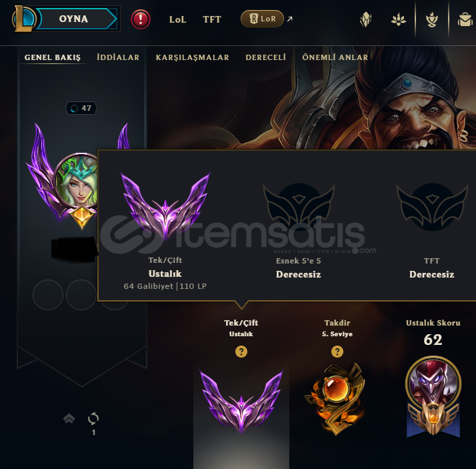Image resolution: width=476 pixels, height=469 pixels.
Task: Select TFT in the top navigation
Action: click(212, 19)
